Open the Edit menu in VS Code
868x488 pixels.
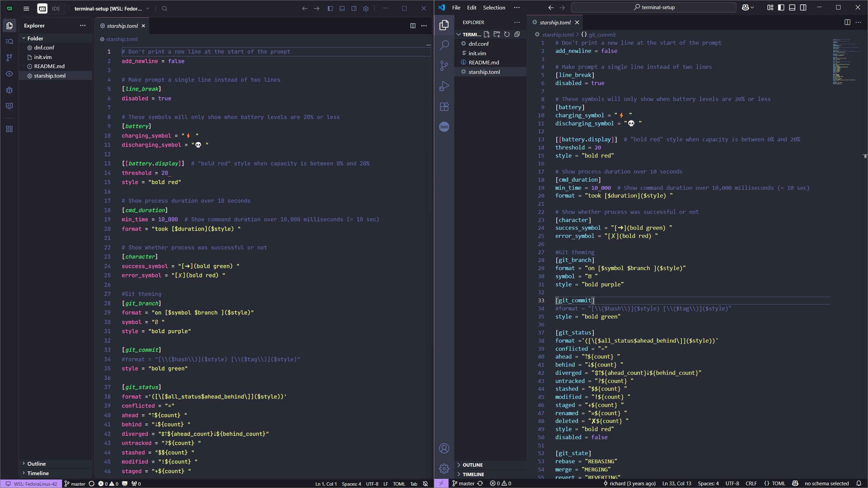click(472, 7)
